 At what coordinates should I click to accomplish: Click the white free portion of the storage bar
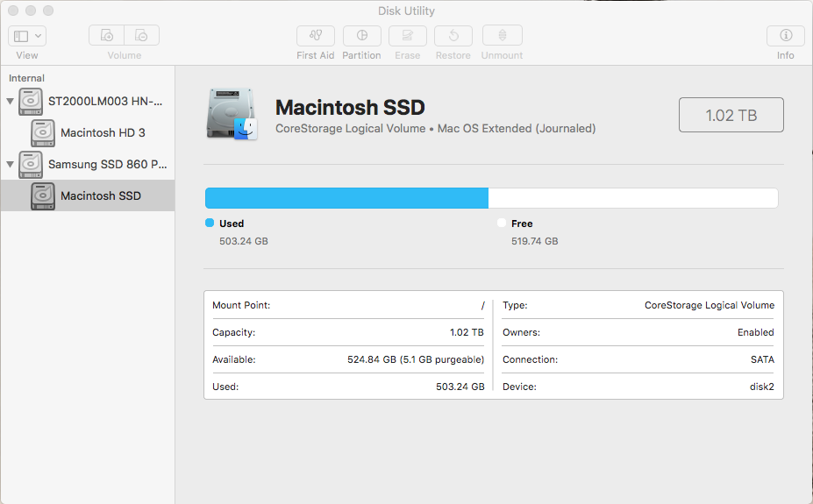(x=633, y=198)
